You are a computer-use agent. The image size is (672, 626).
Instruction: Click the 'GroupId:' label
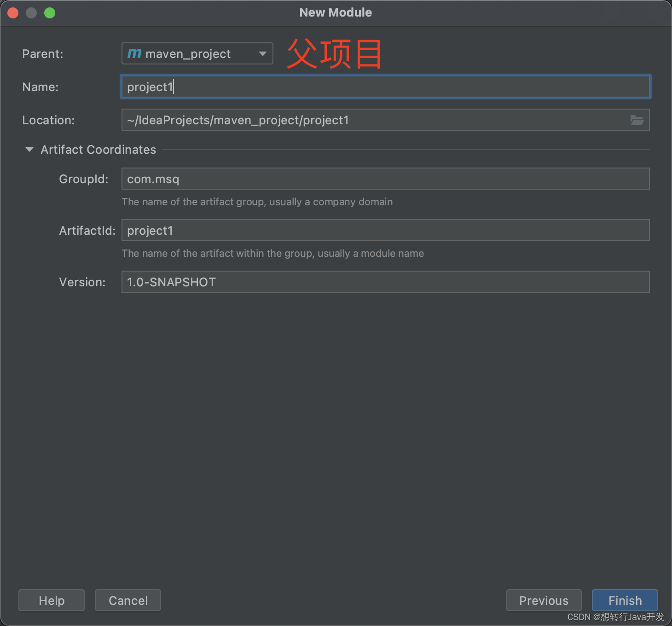[x=84, y=179]
